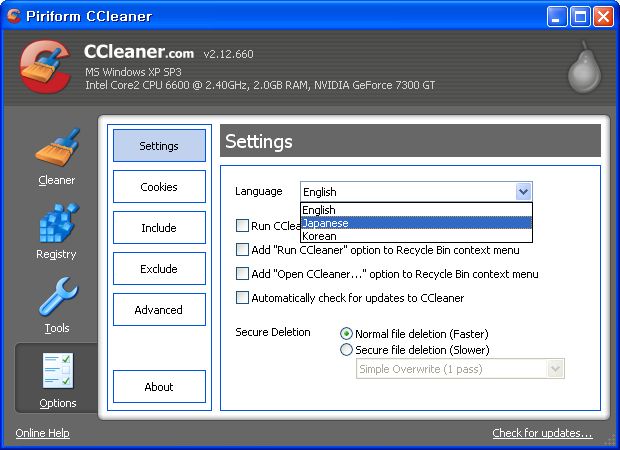Open the Options section checklist icon
The height and width of the screenshot is (450, 620).
coord(58,370)
